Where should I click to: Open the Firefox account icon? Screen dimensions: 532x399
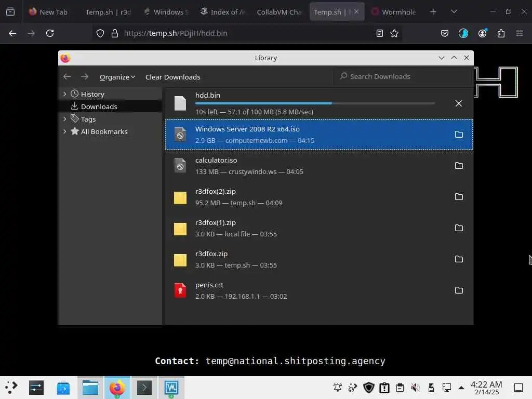tap(482, 33)
